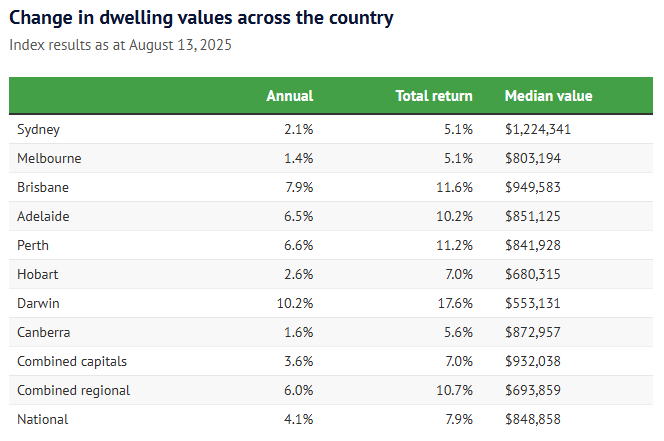Screen dimensions: 664x441
Task: Click the Median value column header
Action: [548, 96]
